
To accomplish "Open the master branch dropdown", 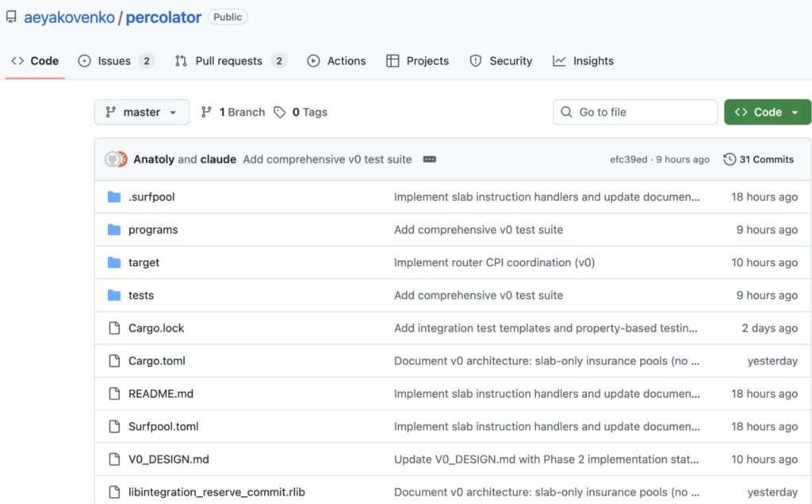I will coord(142,113).
